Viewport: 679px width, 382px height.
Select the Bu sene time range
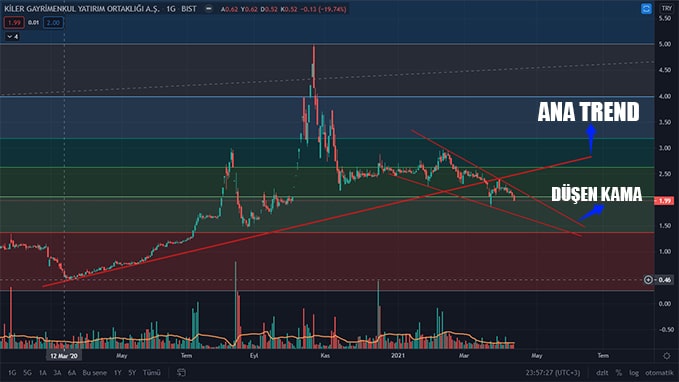pos(94,372)
